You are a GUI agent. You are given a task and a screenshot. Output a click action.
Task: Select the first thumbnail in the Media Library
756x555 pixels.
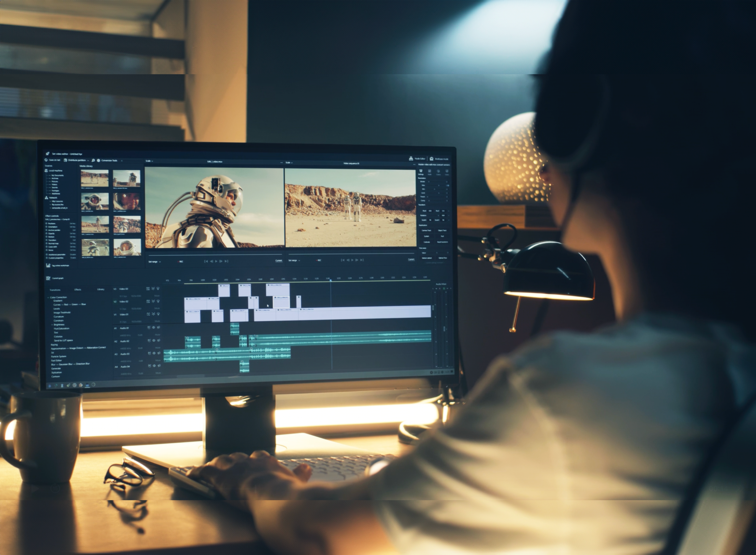coord(95,178)
